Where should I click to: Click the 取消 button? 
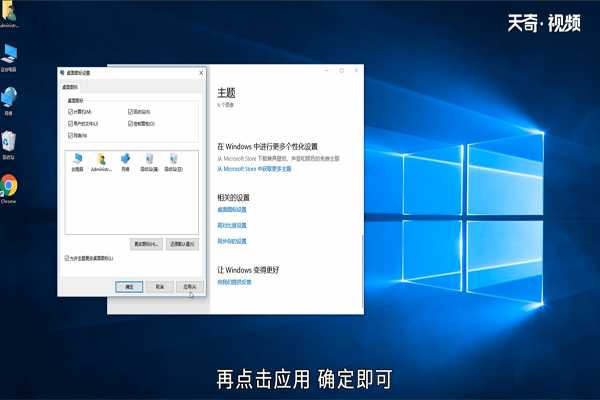(160, 287)
